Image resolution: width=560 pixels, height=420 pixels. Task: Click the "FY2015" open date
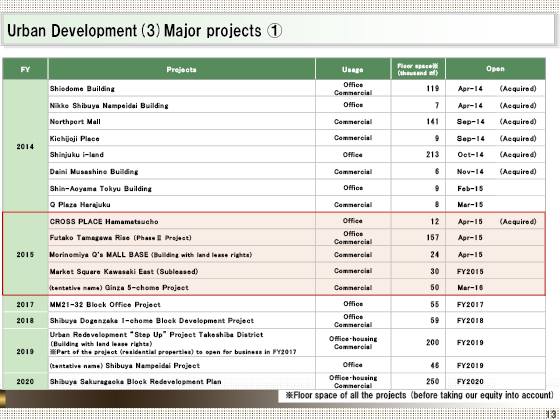click(470, 271)
